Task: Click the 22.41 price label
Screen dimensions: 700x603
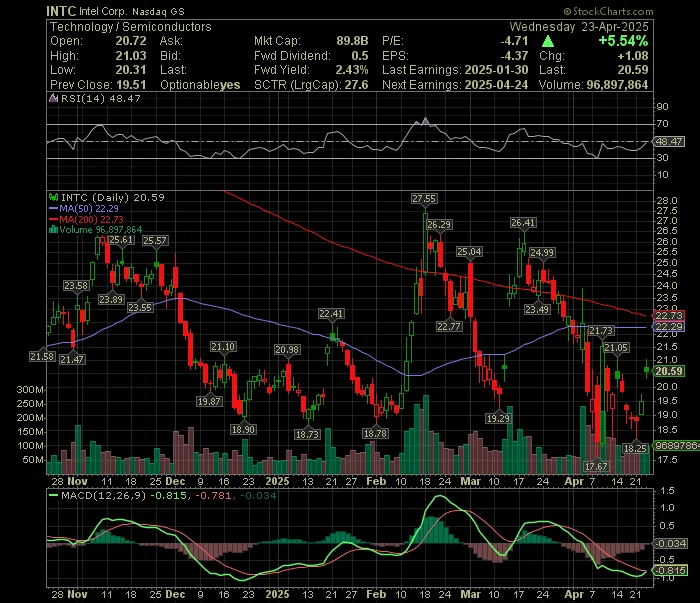Action: pos(331,314)
